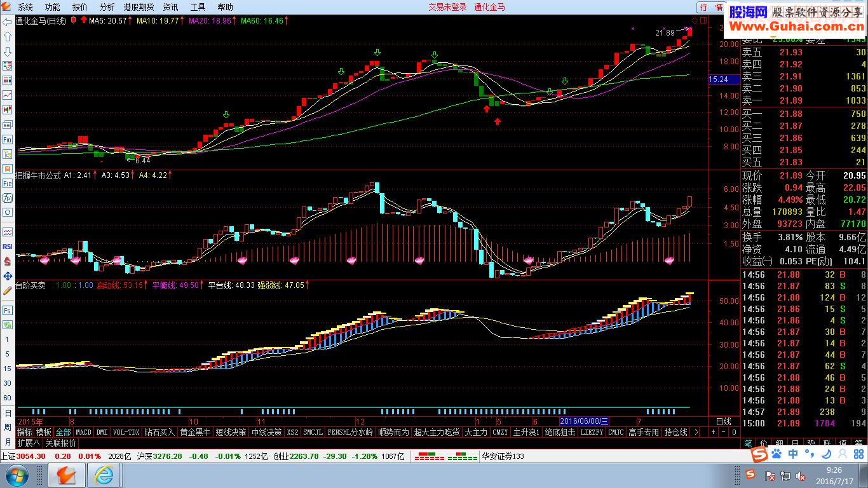Open the 资讯 menu
The height and width of the screenshot is (488, 868).
pyautogui.click(x=170, y=7)
